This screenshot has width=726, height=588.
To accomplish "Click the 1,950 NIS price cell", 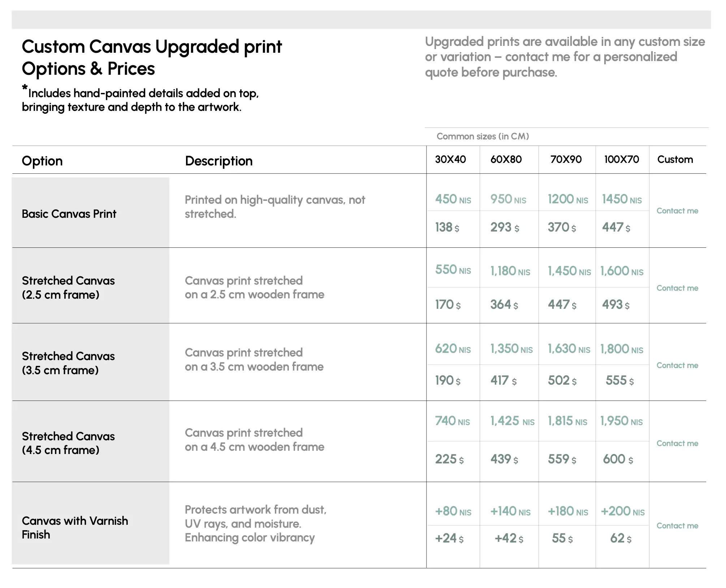I will (621, 421).
